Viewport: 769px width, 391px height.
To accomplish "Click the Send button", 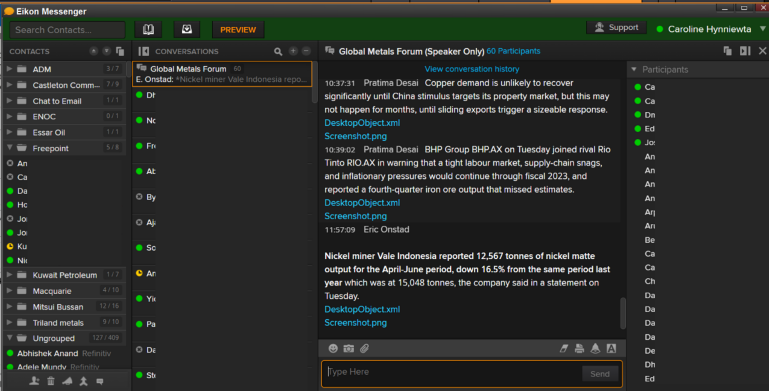I will coord(600,374).
